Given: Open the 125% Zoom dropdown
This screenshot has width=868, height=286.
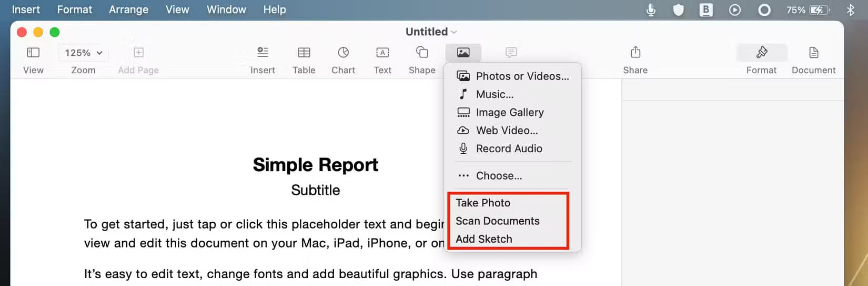Looking at the screenshot, I should click(83, 53).
